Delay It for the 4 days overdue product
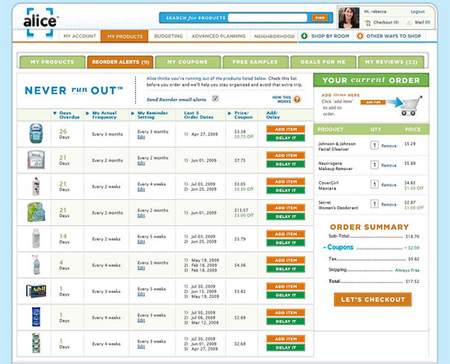Screen dimensions: 450x364 point(286,269)
